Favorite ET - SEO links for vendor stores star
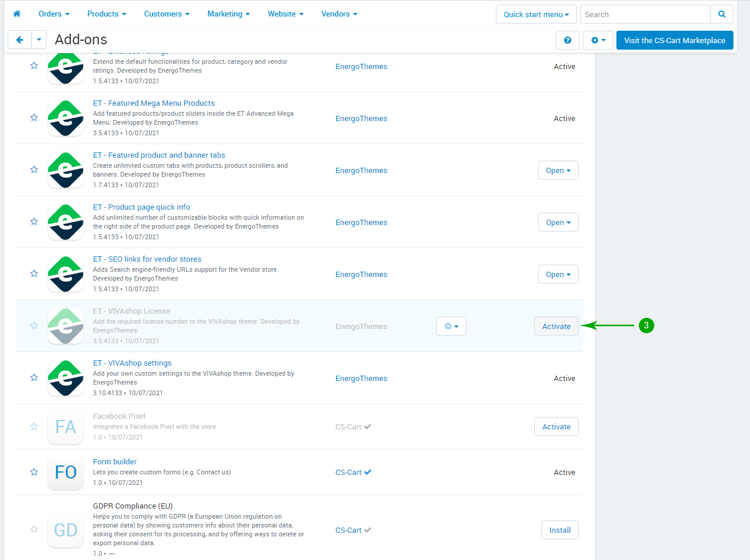Screen dimensions: 750x560 (x=34, y=274)
